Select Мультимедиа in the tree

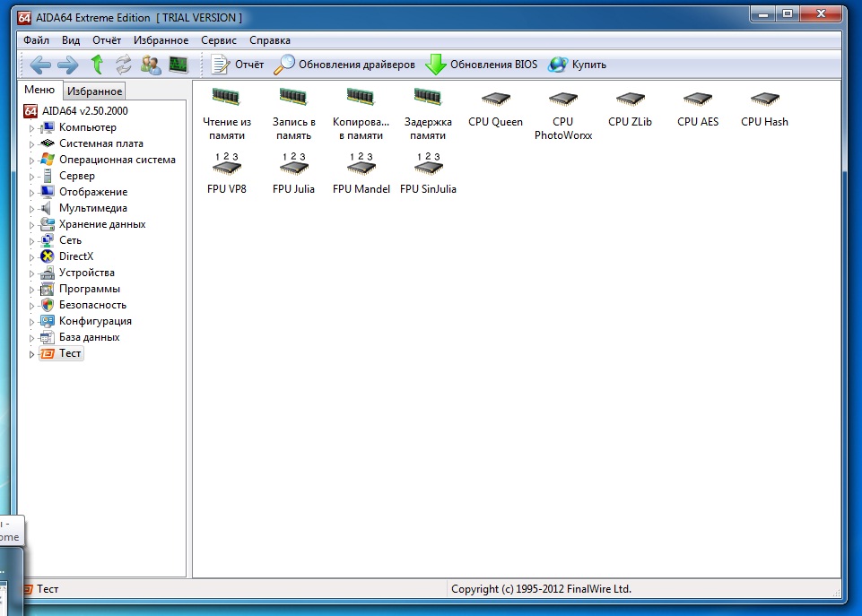tap(93, 208)
